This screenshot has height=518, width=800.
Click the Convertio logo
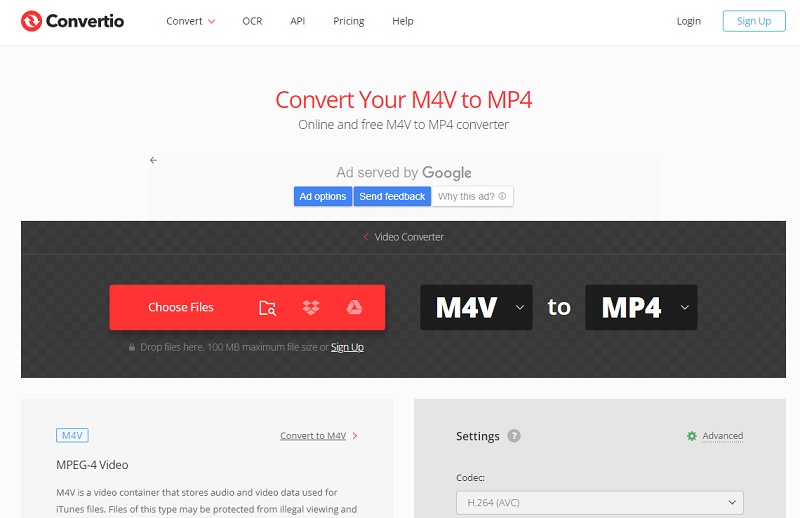pos(72,21)
